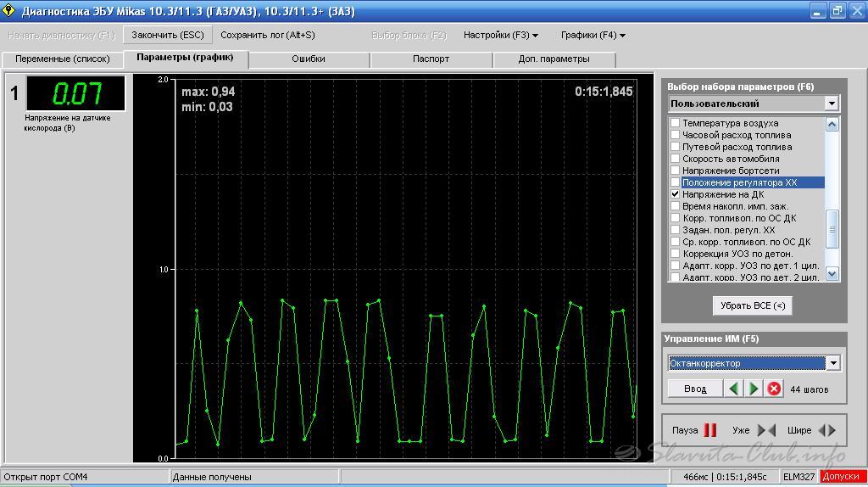
Task: Click the '44 шагов' step count label
Action: (x=809, y=389)
